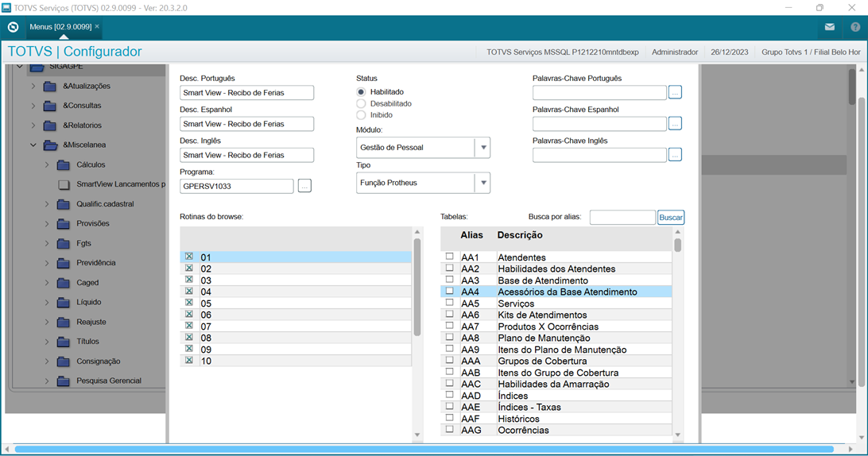Click the &Relatorios folder icon
This screenshot has width=868, height=456.
pos(50,126)
